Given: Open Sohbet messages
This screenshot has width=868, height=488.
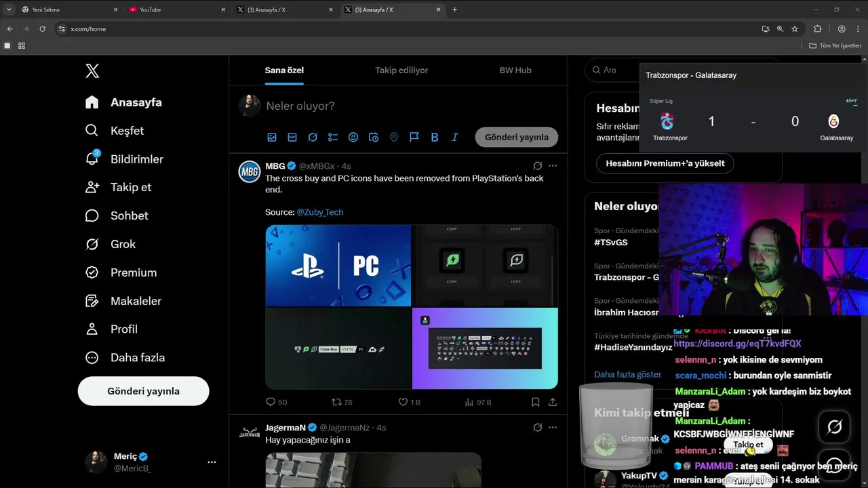Looking at the screenshot, I should pos(117,216).
